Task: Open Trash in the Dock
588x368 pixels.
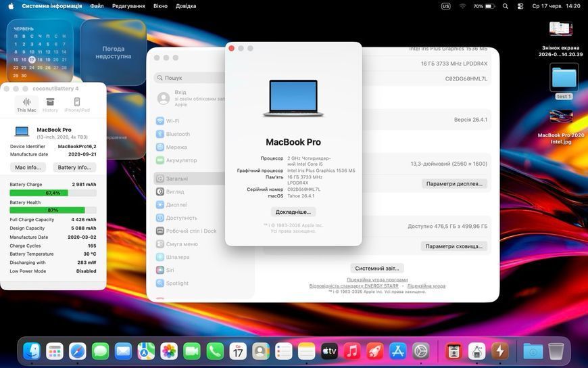Action: pyautogui.click(x=556, y=352)
